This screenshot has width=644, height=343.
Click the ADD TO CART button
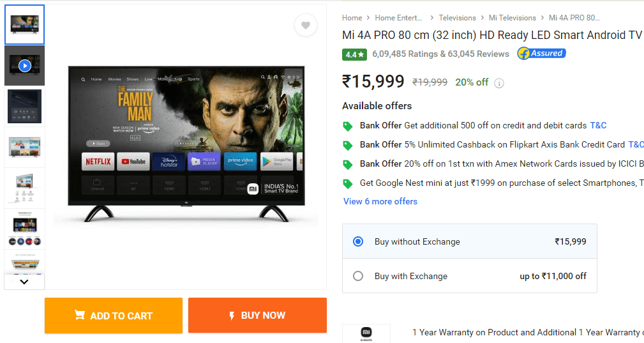click(x=114, y=316)
